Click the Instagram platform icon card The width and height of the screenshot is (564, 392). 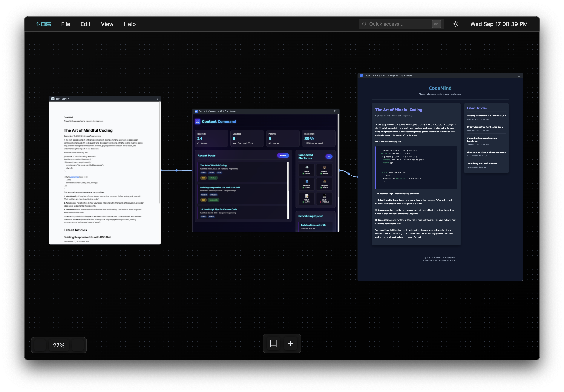tap(324, 184)
